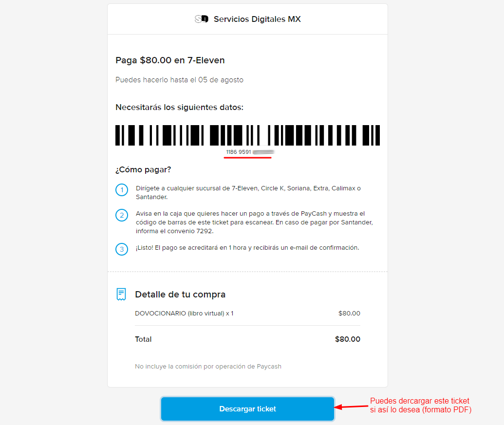
Task: Click the barcode number 1186 9591
Action: pos(239,152)
